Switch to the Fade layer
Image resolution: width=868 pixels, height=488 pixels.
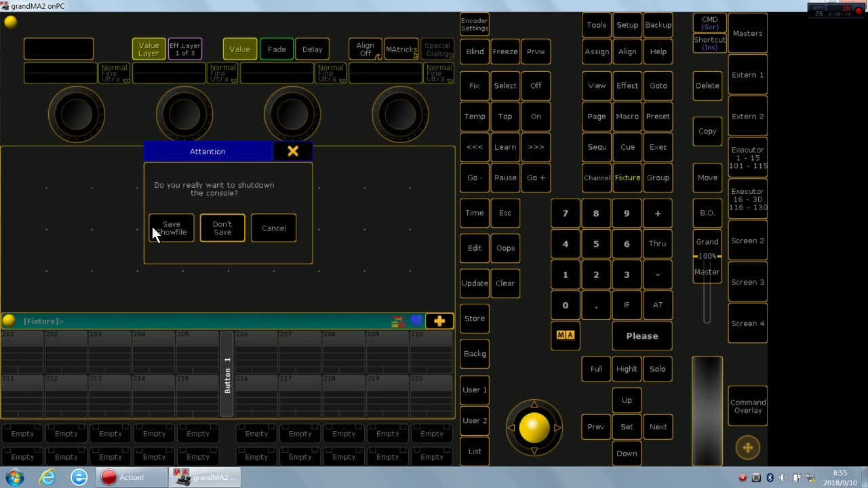coord(277,49)
